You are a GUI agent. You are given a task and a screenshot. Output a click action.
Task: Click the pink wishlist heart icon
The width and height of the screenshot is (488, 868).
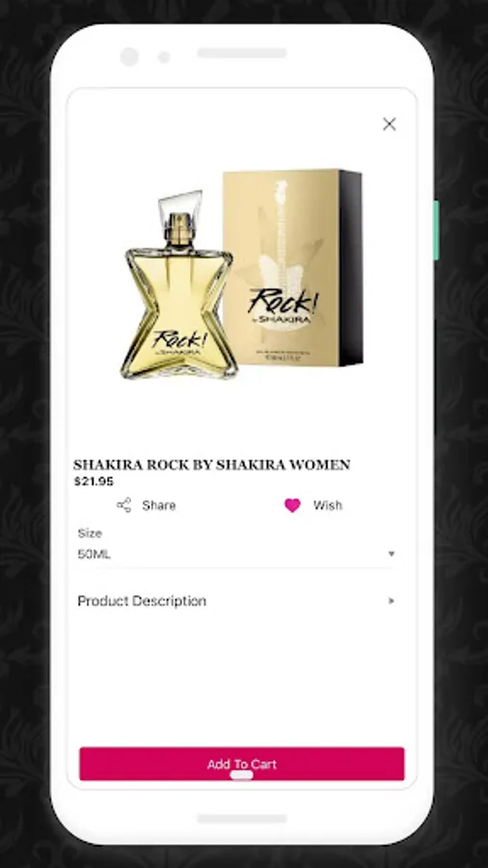292,504
